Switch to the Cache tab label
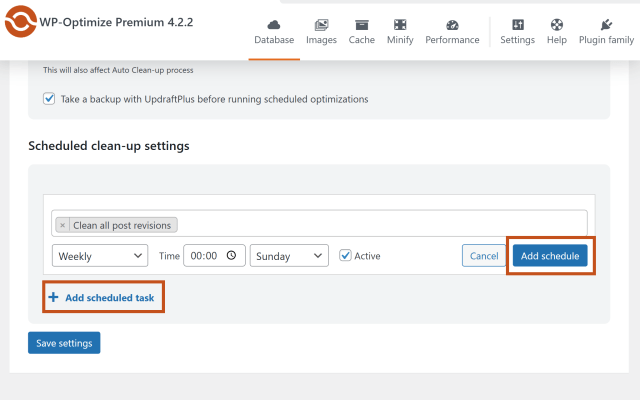The image size is (640, 400). coord(362,40)
